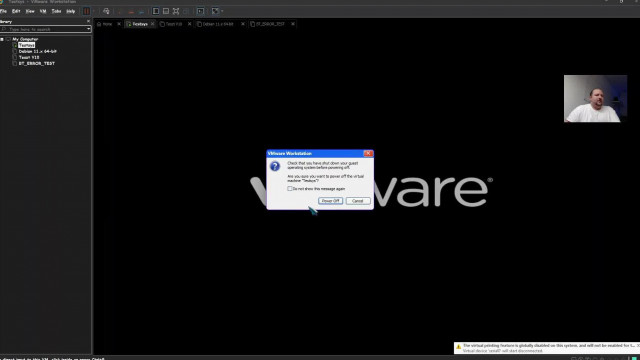Open the Edit menu
The width and height of the screenshot is (640, 360).
pyautogui.click(x=16, y=11)
